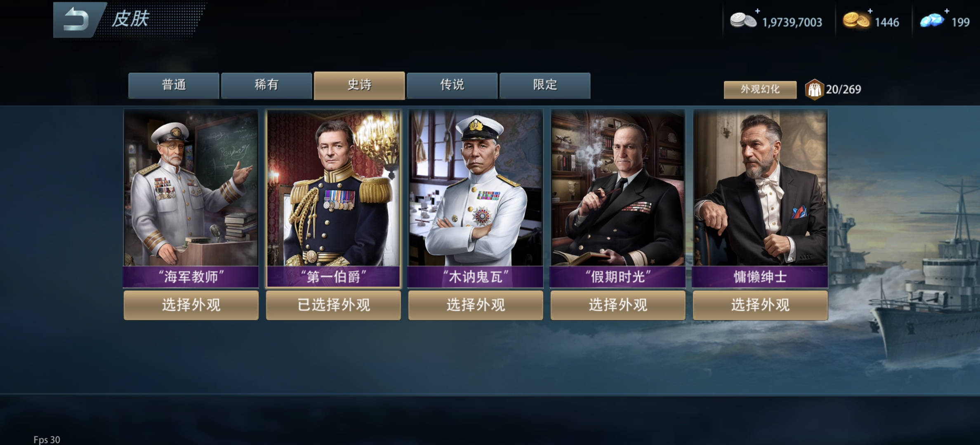
Task: Switch to the 普通 tab
Action: 174,85
